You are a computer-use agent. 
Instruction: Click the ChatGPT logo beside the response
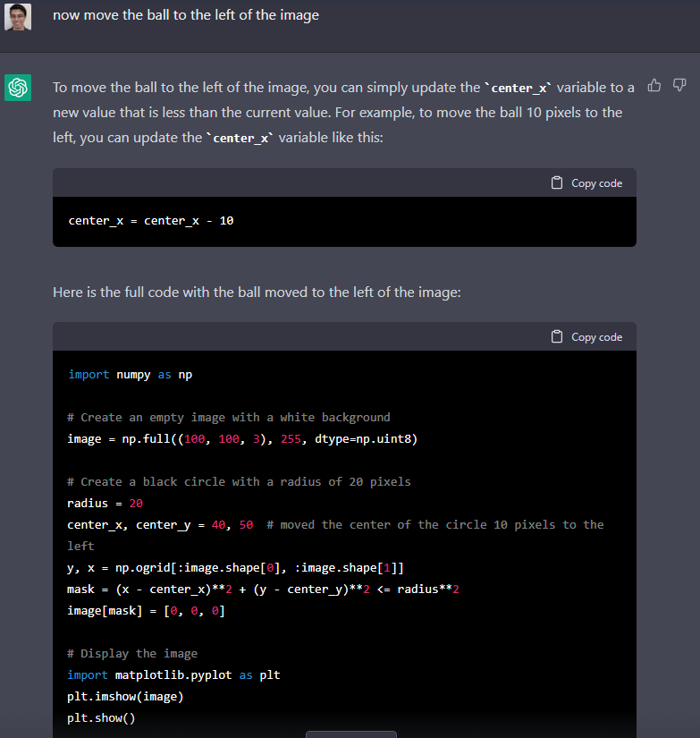[x=18, y=88]
